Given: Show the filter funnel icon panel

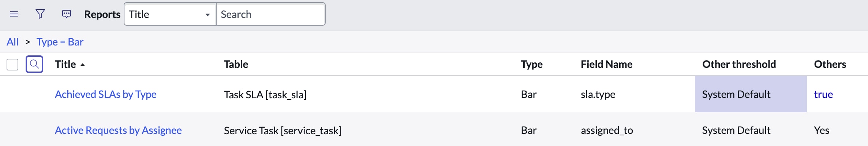Looking at the screenshot, I should (x=40, y=14).
